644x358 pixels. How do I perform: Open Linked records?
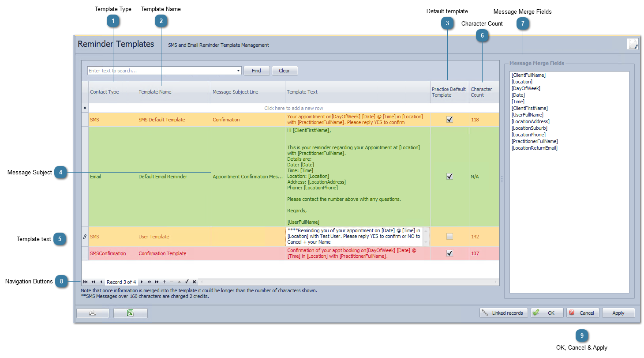click(x=503, y=313)
